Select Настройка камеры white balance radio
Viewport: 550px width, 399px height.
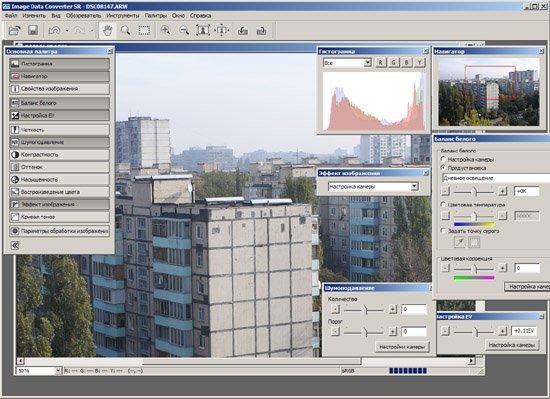click(x=443, y=159)
